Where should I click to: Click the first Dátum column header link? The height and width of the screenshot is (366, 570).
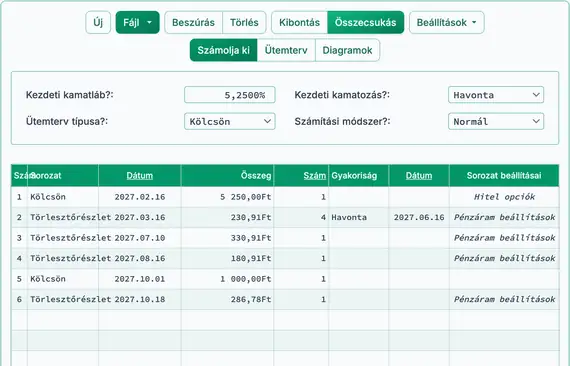pos(140,176)
